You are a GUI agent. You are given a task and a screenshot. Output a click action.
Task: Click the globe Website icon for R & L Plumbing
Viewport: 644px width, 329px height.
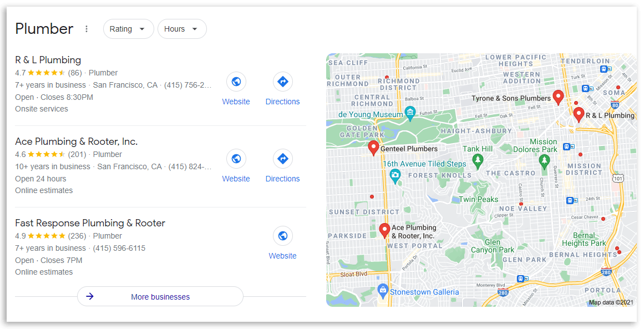pos(236,82)
